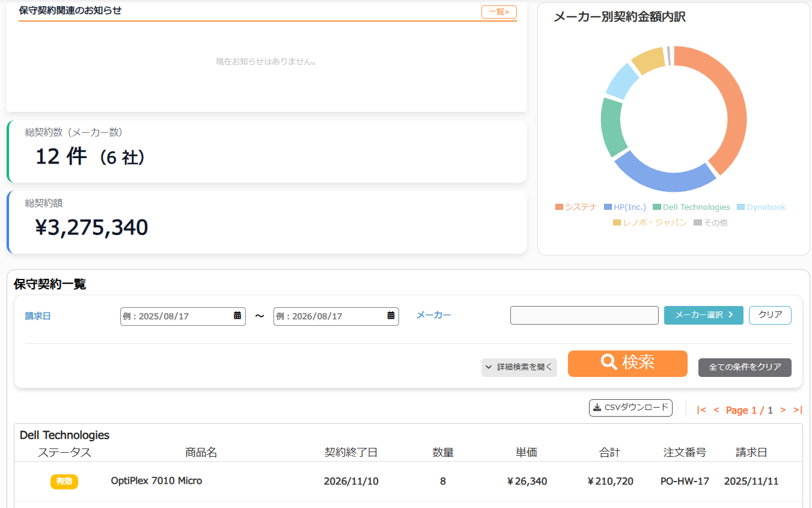The height and width of the screenshot is (508, 812).
Task: Open the 一覧 notices list link
Action: click(499, 12)
